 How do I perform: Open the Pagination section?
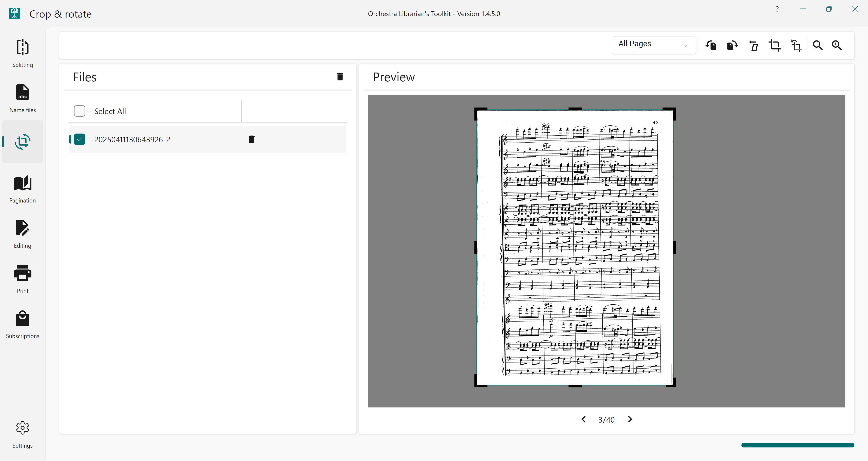click(22, 189)
